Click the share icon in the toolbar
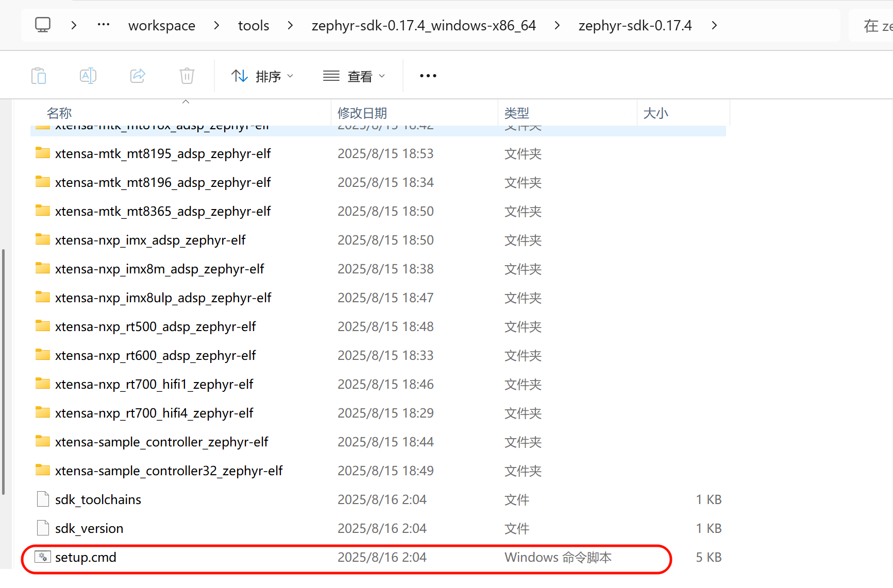Screen dimensions: 893x588 click(137, 76)
